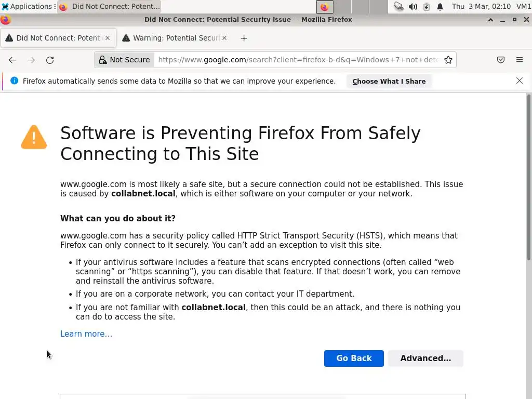
Task: Open the Firefox hamburger application menu
Action: [x=520, y=60]
